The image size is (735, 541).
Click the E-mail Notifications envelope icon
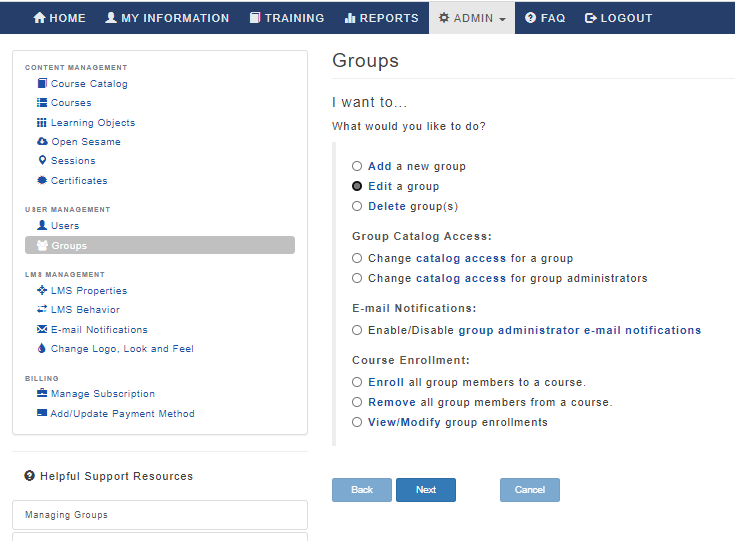pyautogui.click(x=42, y=329)
